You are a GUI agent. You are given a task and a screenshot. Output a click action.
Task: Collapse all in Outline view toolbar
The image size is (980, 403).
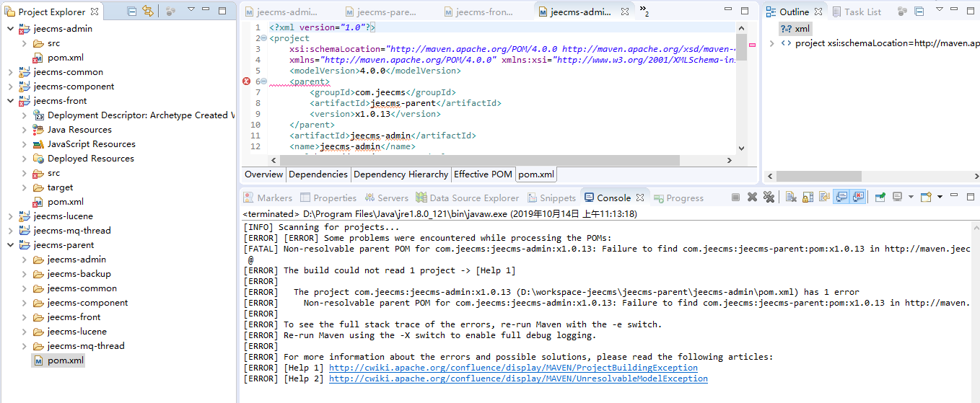coord(919,12)
